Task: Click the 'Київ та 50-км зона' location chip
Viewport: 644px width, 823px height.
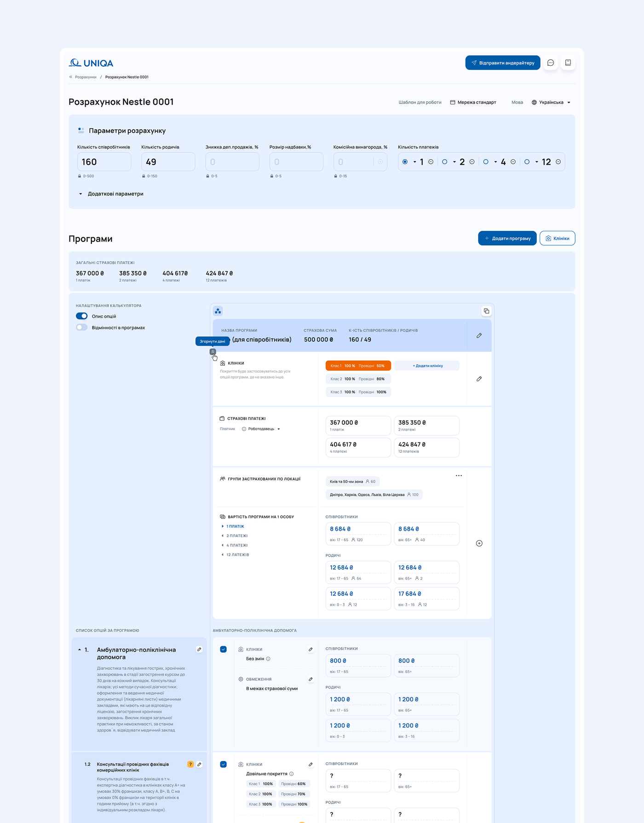Action: [x=353, y=482]
